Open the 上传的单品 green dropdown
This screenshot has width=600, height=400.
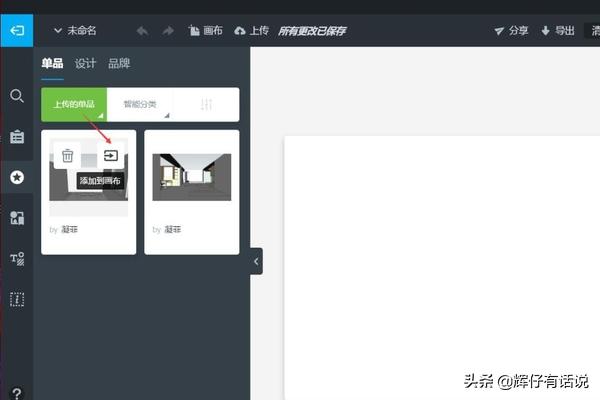pyautogui.click(x=74, y=104)
